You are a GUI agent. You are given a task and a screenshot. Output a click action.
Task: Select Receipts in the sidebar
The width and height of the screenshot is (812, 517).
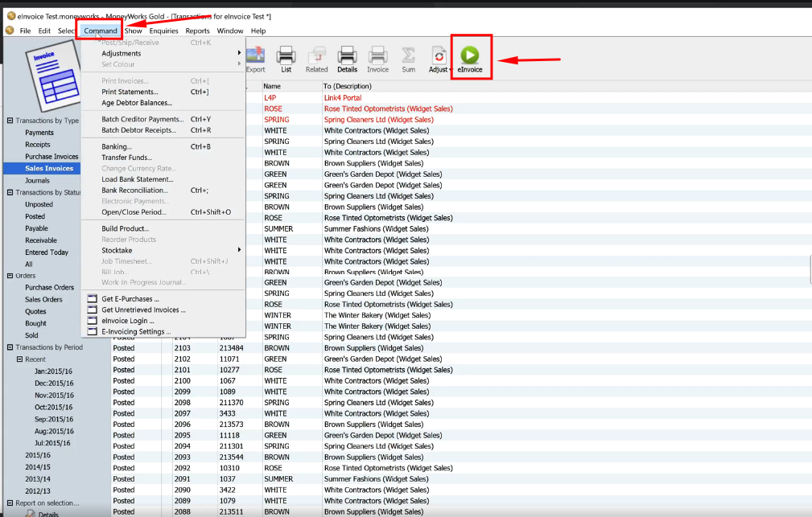click(x=38, y=145)
